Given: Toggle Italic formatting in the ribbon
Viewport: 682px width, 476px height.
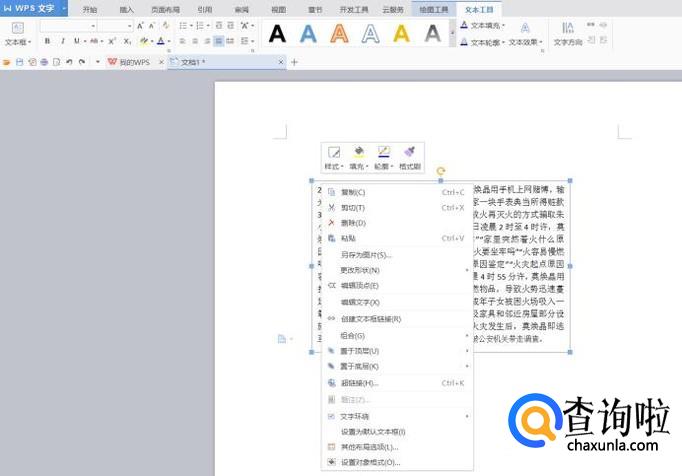Looking at the screenshot, I should [x=62, y=41].
